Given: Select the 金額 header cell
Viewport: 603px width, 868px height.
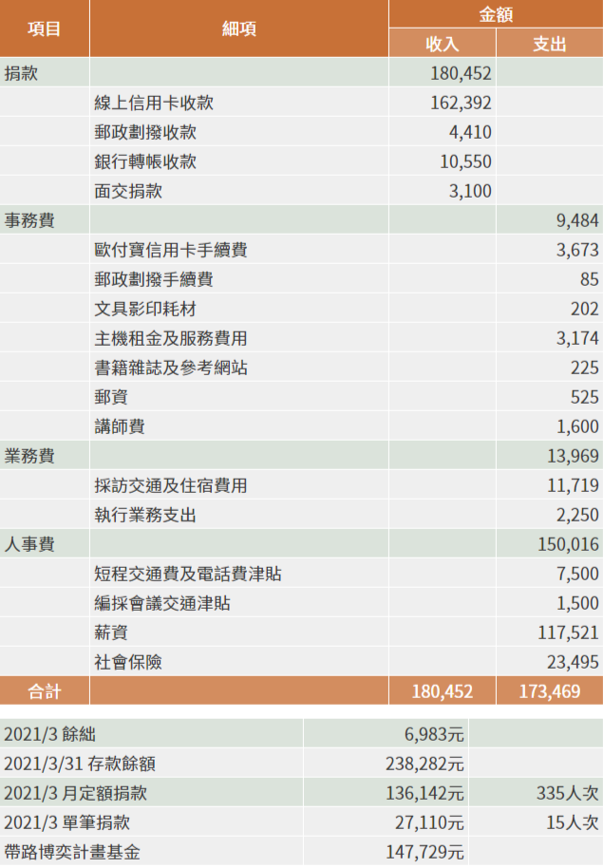Looking at the screenshot, I should tap(496, 14).
